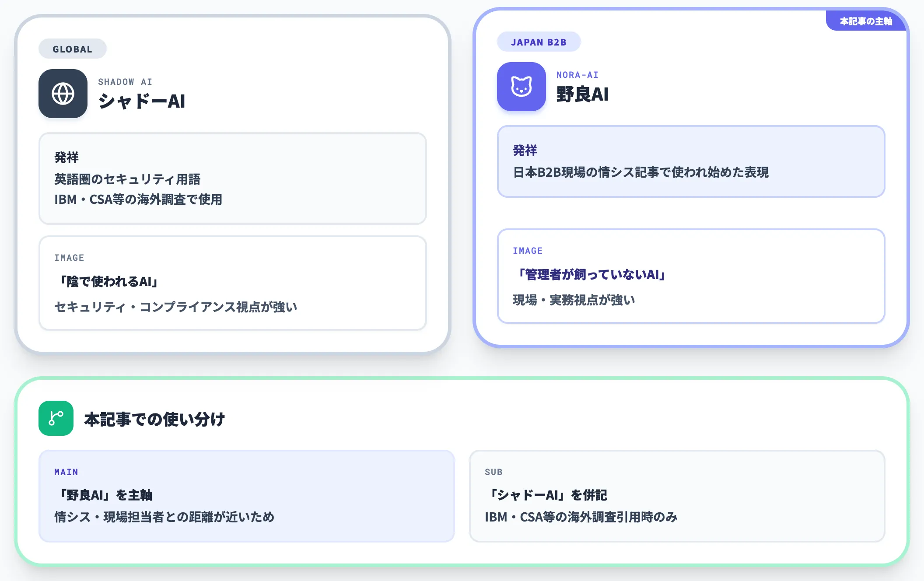Click the NORA-AI small label
The height and width of the screenshot is (581, 924).
[577, 75]
